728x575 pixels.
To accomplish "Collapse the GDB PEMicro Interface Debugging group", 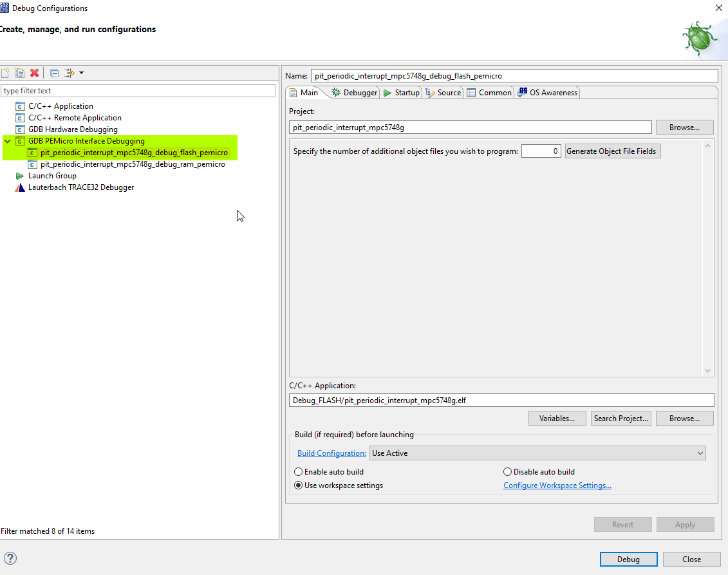I will [6, 140].
